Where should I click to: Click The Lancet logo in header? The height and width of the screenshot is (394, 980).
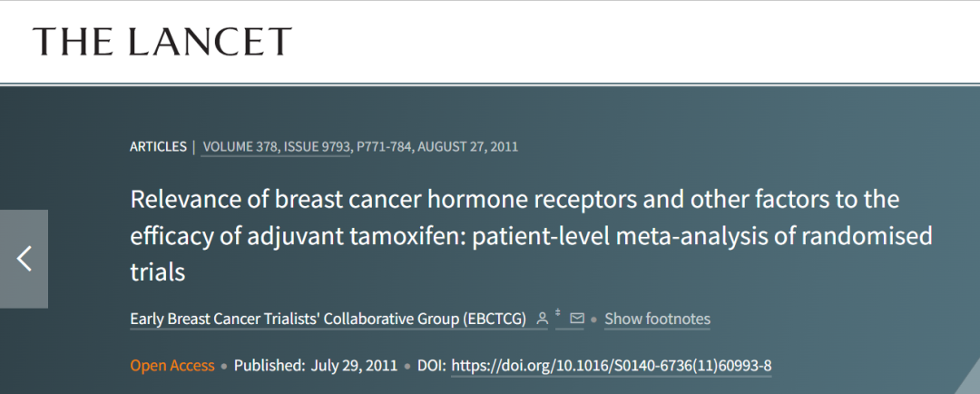coord(162,41)
